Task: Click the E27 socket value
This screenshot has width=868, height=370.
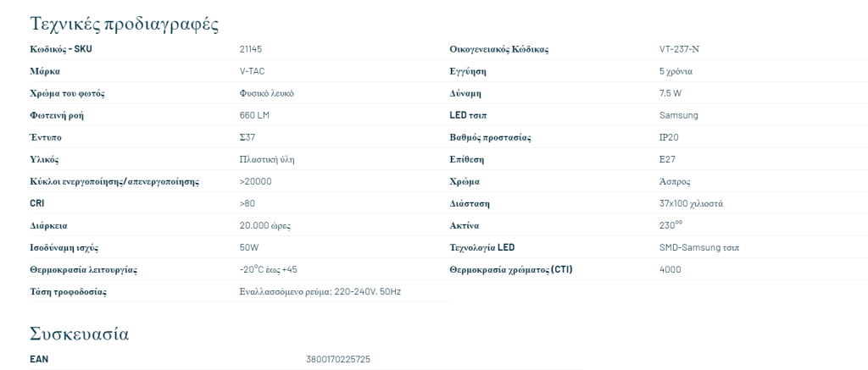Action: click(667, 158)
